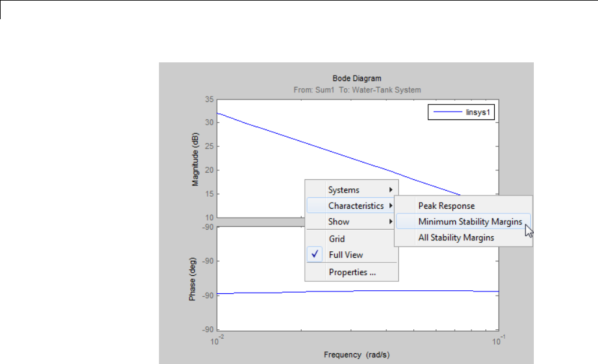The width and height of the screenshot is (598, 364).
Task: Expand the Characteristics submenu arrow
Action: coord(392,206)
